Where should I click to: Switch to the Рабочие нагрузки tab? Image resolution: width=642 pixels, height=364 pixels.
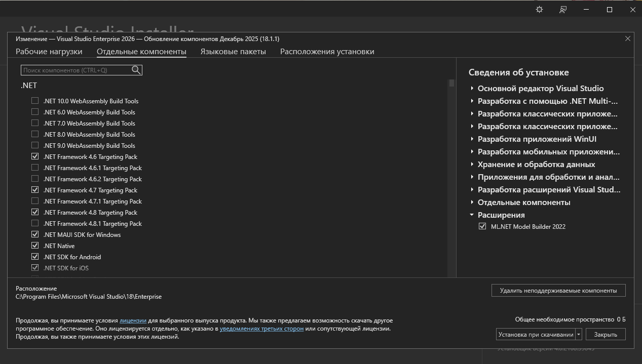pyautogui.click(x=49, y=52)
